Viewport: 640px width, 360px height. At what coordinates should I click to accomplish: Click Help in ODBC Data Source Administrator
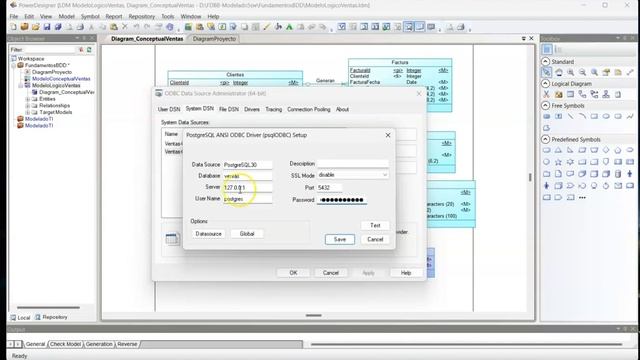coord(406,273)
